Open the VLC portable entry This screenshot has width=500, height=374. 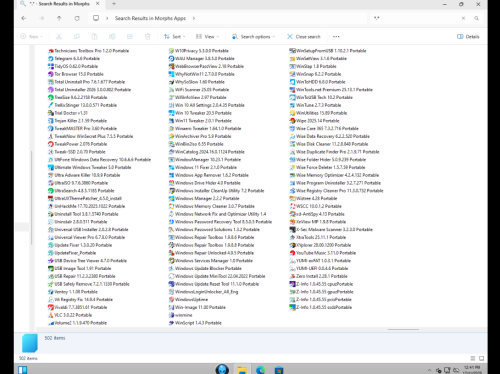[x=70, y=315]
